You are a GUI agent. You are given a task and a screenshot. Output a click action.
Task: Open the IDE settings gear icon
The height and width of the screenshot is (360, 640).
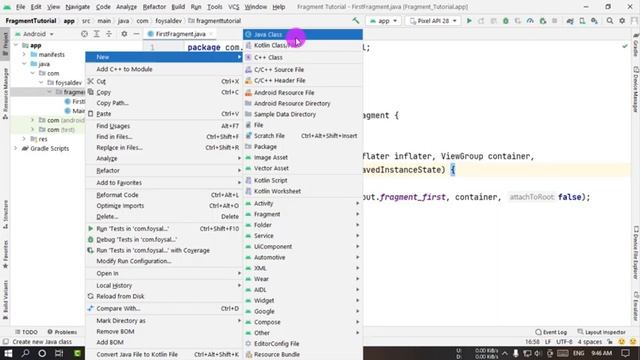622,21
